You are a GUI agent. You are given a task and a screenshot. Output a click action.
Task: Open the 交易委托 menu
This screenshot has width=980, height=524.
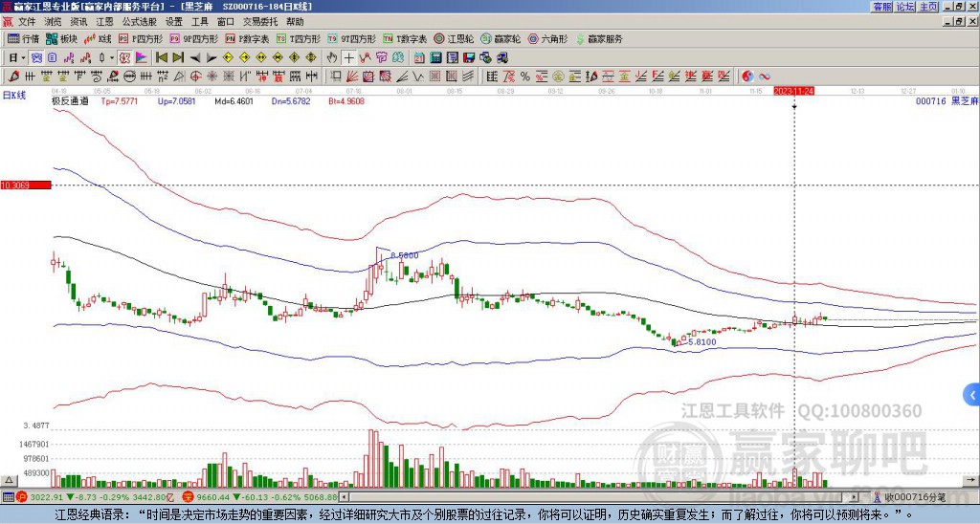coord(260,22)
